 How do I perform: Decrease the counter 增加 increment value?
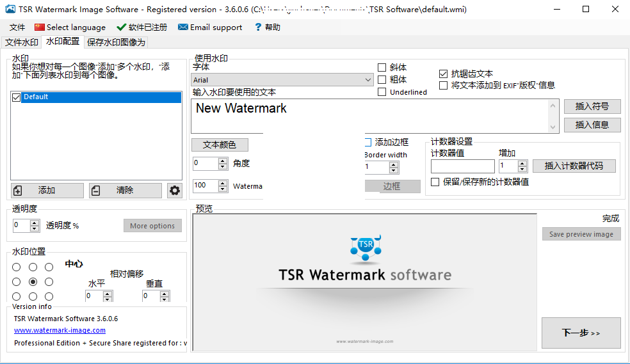[522, 170]
